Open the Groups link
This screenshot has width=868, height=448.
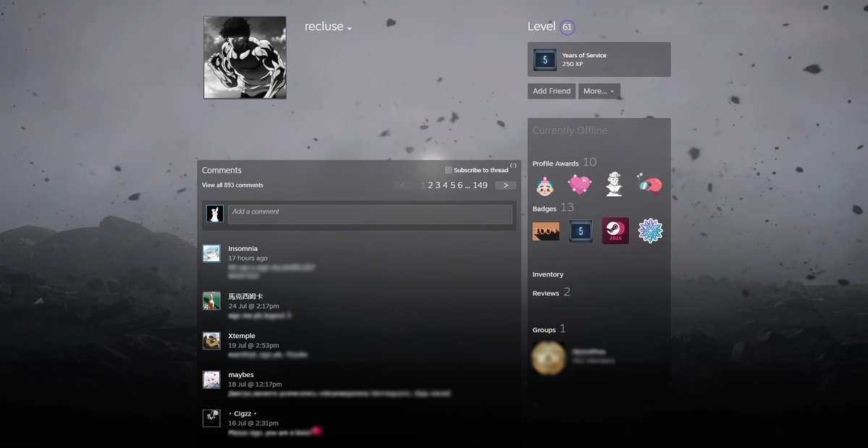(x=544, y=329)
